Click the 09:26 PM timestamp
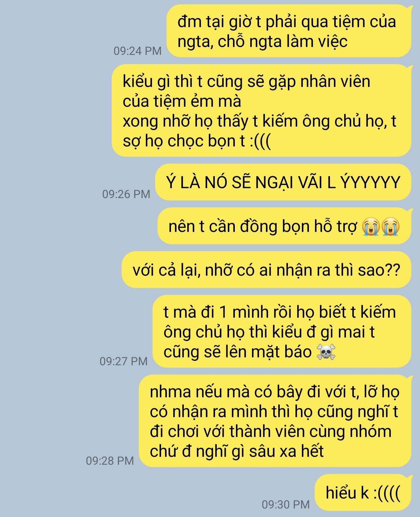 [x=126, y=194]
